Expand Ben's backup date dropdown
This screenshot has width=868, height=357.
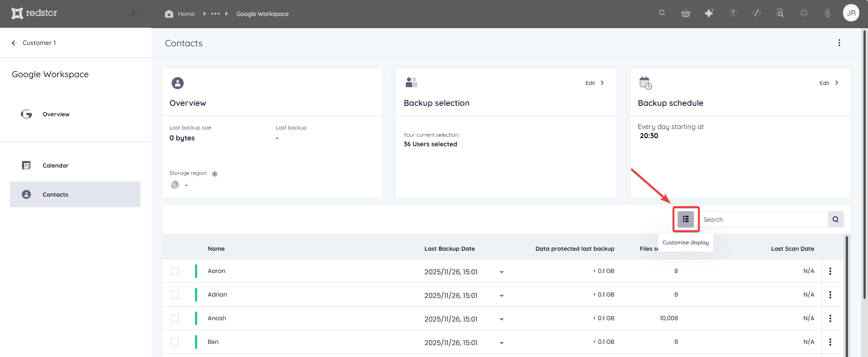(x=502, y=343)
